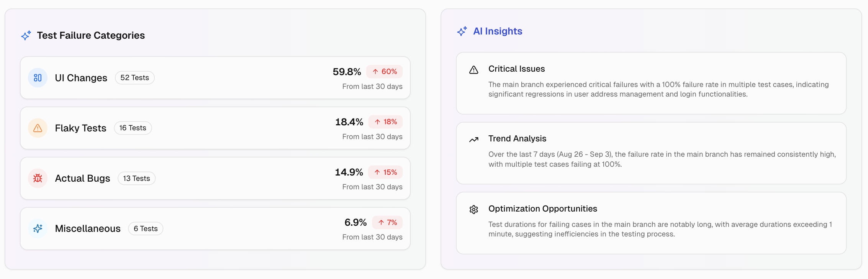Click the UI Changes category icon
868x279 pixels.
pyautogui.click(x=38, y=78)
